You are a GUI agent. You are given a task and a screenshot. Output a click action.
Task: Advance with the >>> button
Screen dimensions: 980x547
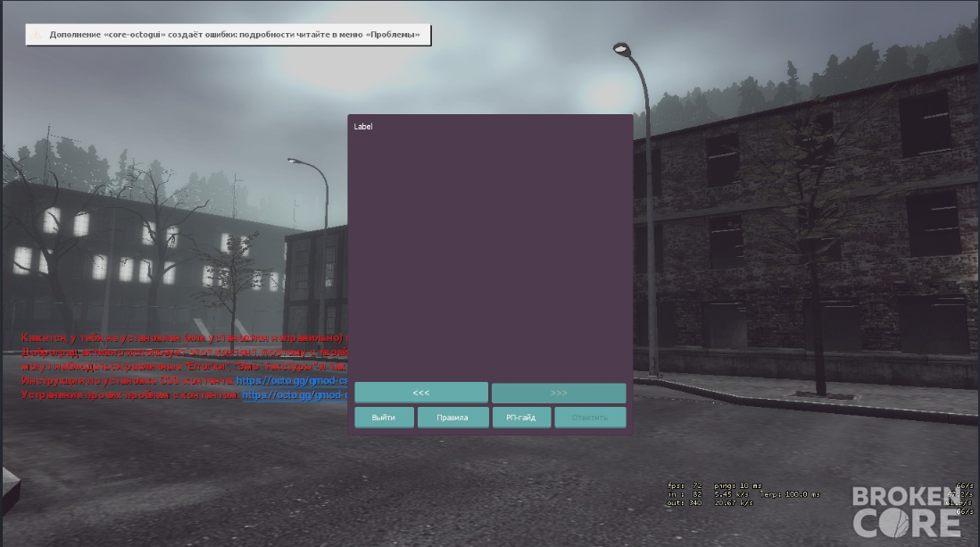[x=559, y=393]
